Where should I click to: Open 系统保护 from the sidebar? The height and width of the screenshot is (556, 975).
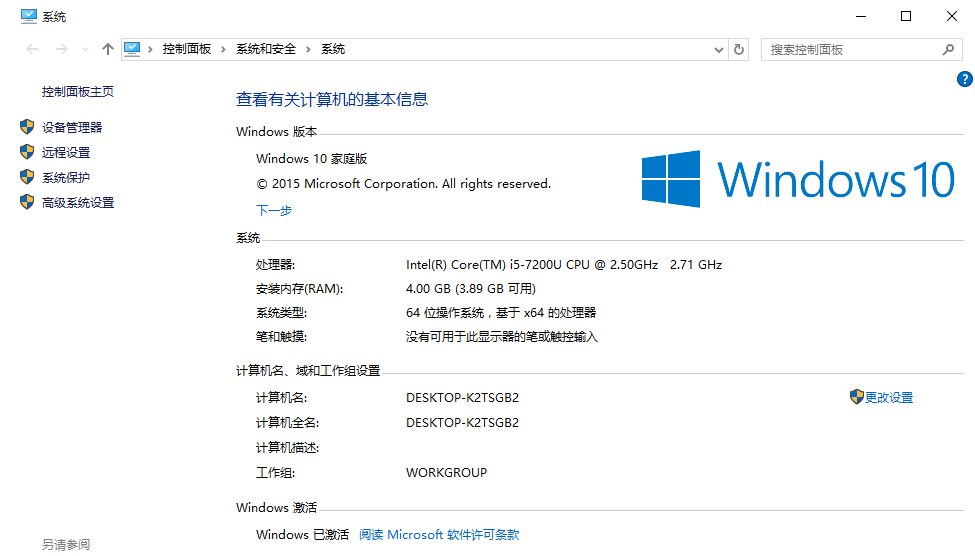point(66,178)
